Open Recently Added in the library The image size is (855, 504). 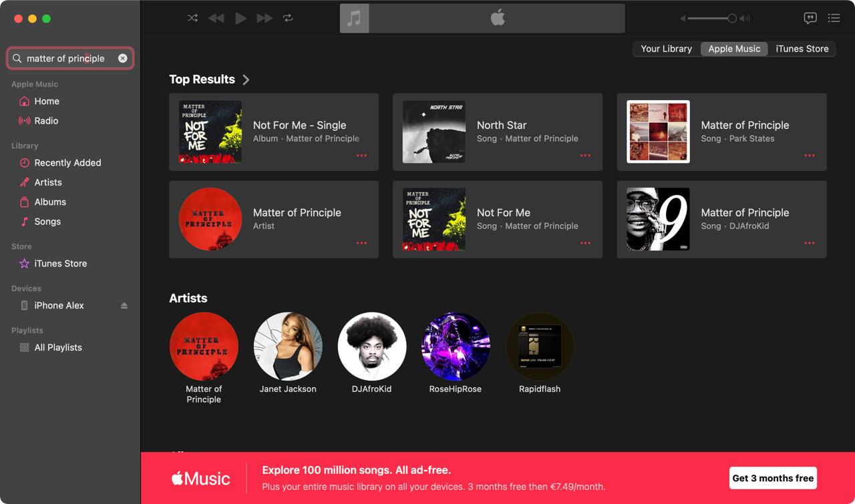67,163
